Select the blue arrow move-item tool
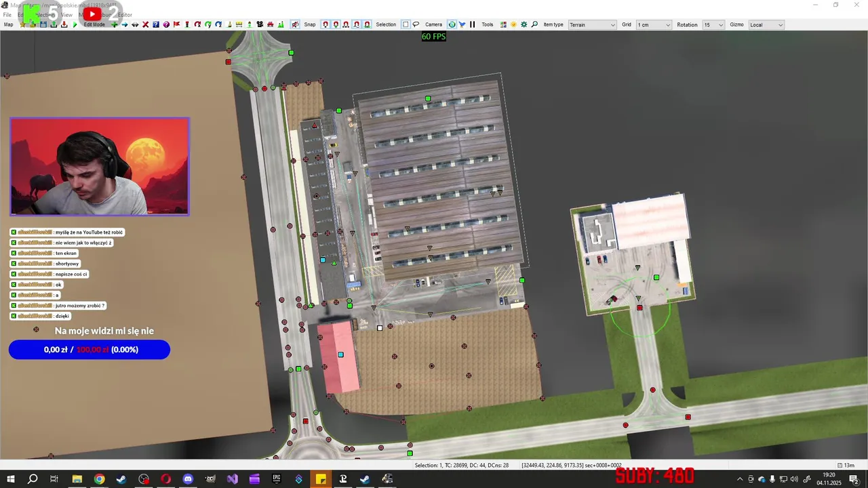 click(x=125, y=24)
